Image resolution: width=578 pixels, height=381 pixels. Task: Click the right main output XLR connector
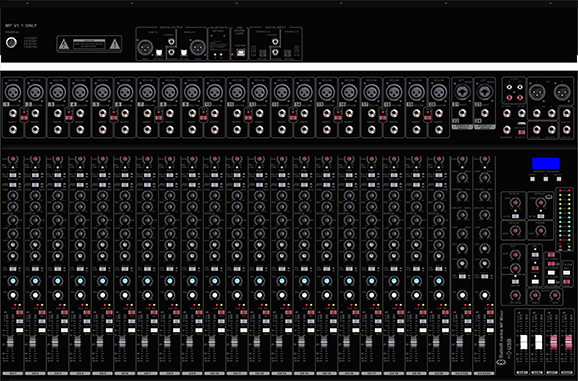point(562,92)
